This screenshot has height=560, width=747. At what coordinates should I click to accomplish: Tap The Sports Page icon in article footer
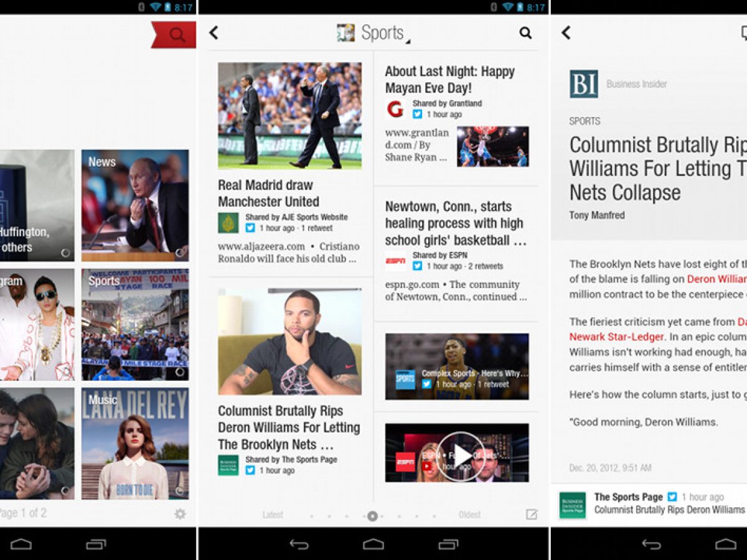pos(572,505)
